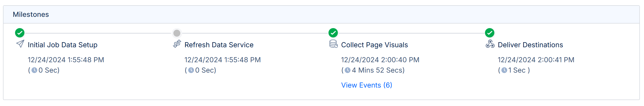
Task: Click the Refresh Data Service milestone title
Action: [x=219, y=45]
